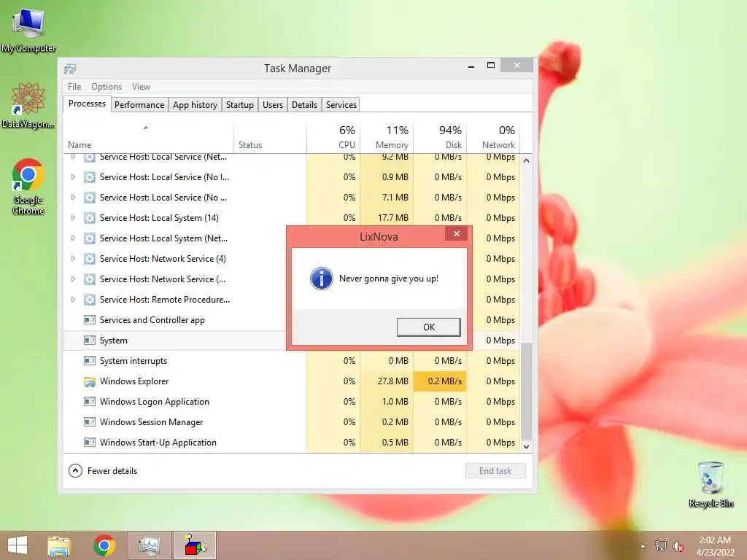Click the Status column header

pos(270,138)
